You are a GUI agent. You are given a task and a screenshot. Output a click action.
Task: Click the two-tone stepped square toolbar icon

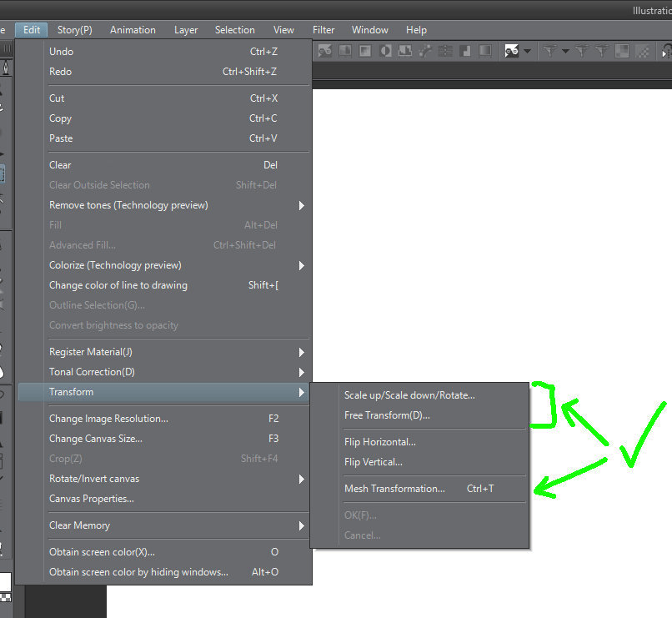pyautogui.click(x=465, y=51)
